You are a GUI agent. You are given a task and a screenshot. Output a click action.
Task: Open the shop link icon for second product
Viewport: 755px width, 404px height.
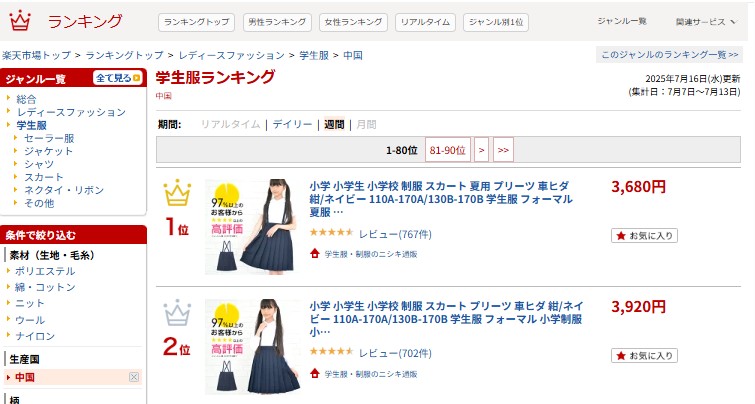coord(315,373)
